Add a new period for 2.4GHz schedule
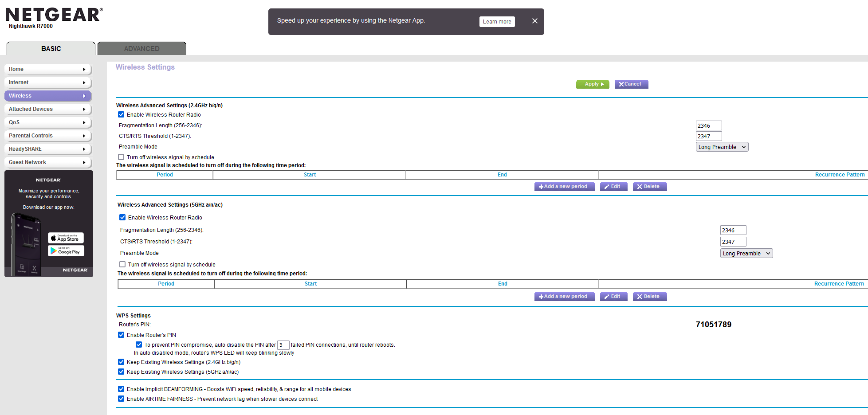The width and height of the screenshot is (868, 415). click(564, 187)
